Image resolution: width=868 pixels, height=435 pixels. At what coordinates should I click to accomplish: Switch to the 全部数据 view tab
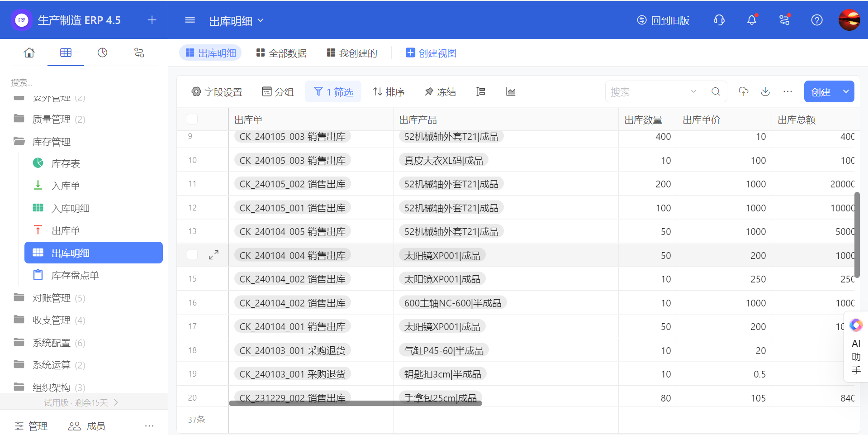[x=281, y=53]
